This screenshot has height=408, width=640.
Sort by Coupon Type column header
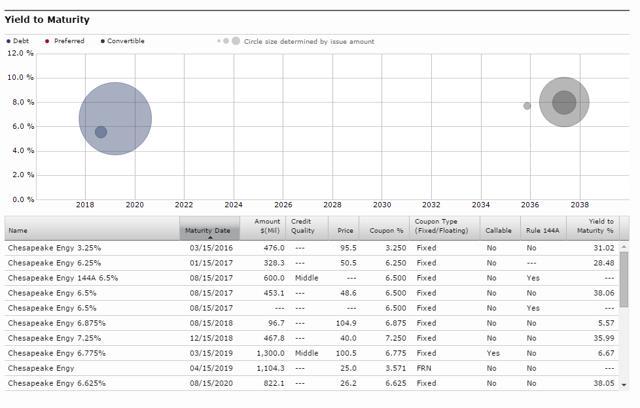[x=444, y=228]
